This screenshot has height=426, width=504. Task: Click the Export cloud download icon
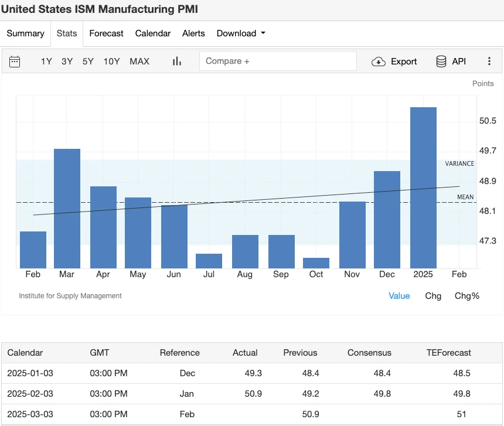tap(379, 62)
